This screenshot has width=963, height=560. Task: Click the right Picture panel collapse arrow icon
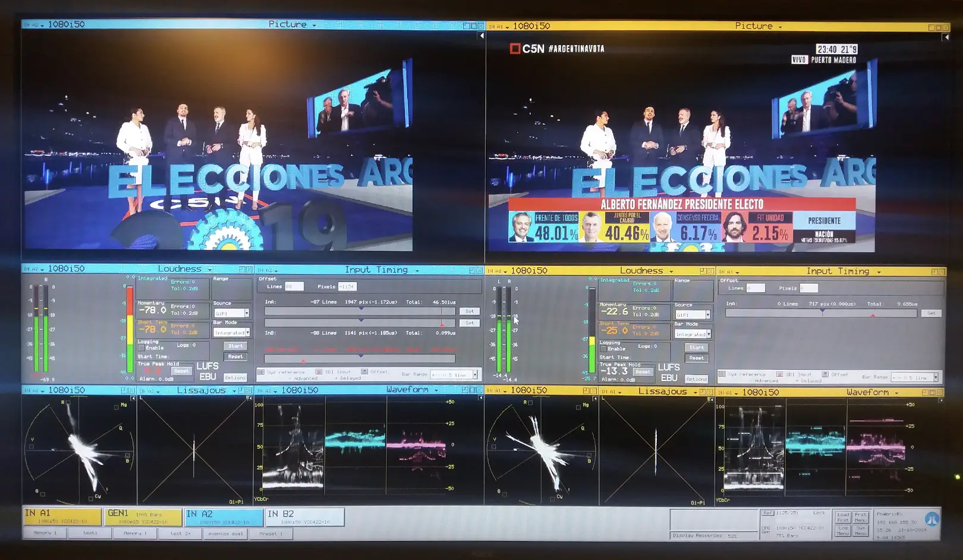point(946,37)
